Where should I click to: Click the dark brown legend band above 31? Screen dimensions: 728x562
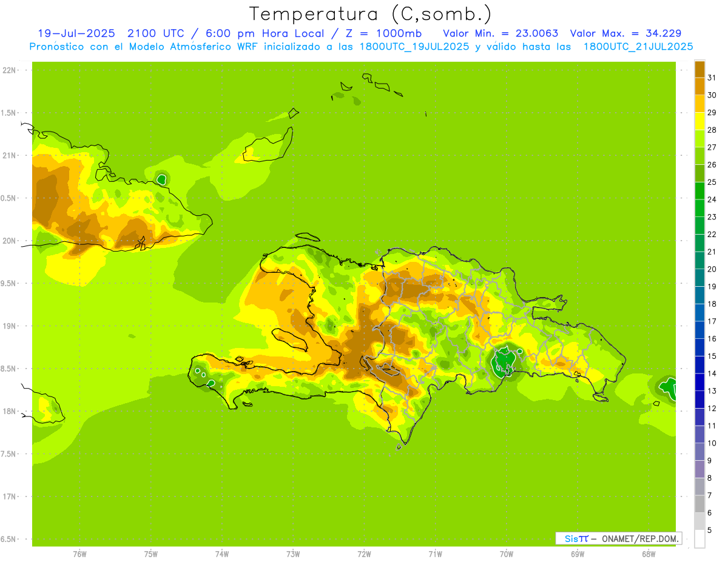pos(699,69)
